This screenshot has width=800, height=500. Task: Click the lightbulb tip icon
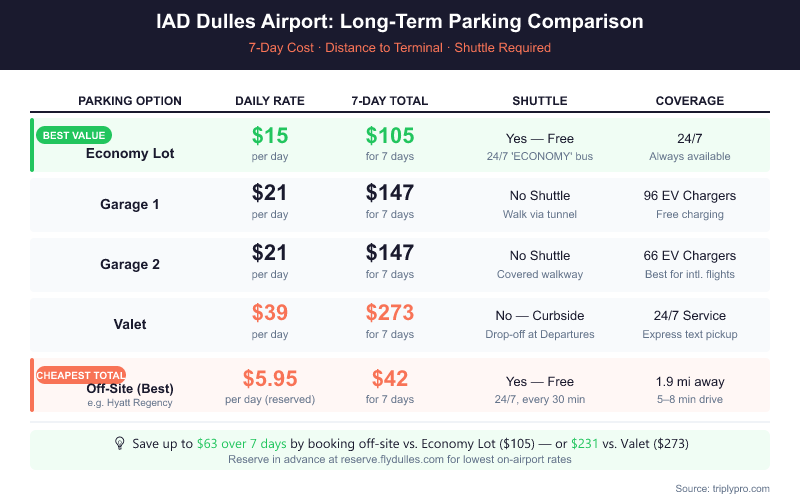pos(120,443)
